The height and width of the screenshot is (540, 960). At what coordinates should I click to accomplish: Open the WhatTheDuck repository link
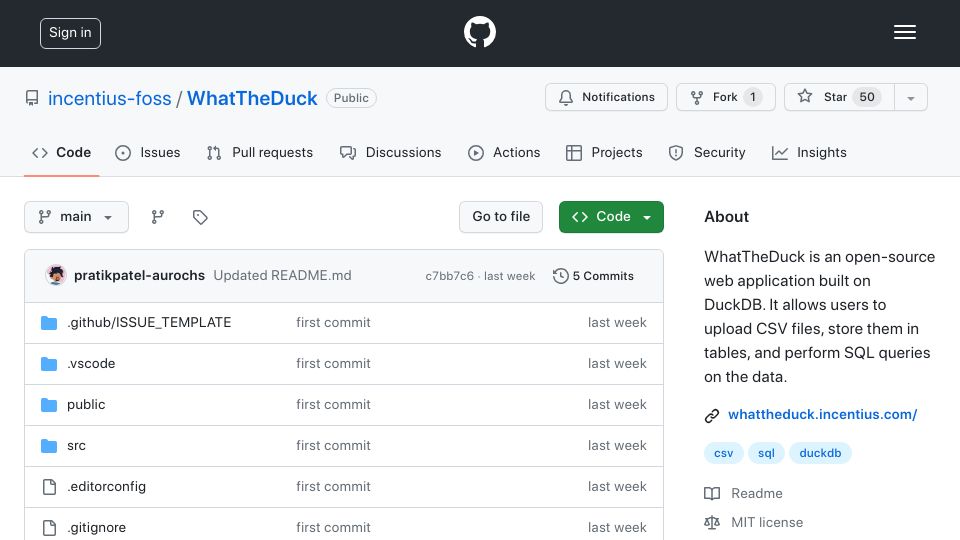click(252, 98)
